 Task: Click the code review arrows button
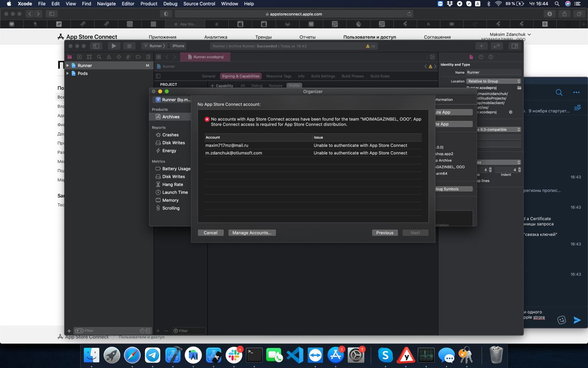pos(497,46)
